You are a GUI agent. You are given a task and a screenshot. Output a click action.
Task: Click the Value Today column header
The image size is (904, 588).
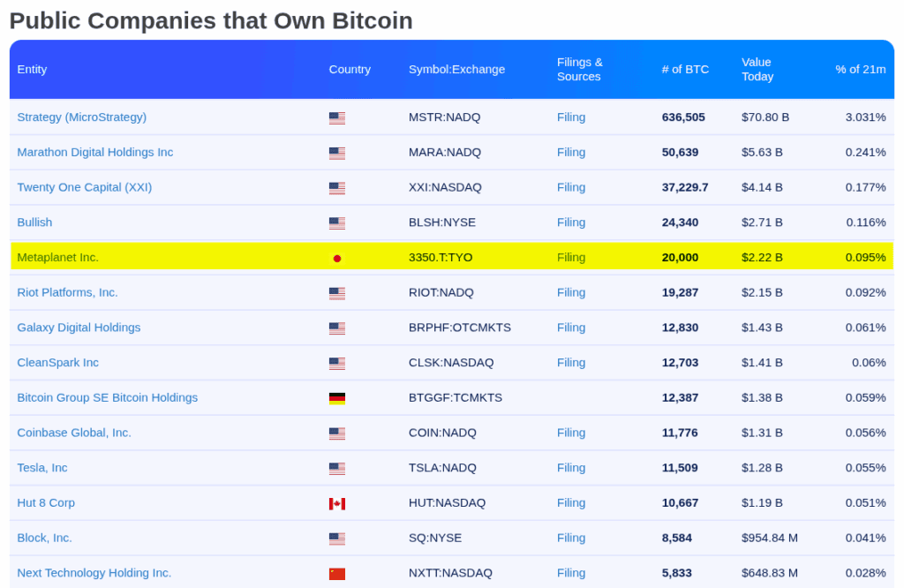pyautogui.click(x=757, y=69)
